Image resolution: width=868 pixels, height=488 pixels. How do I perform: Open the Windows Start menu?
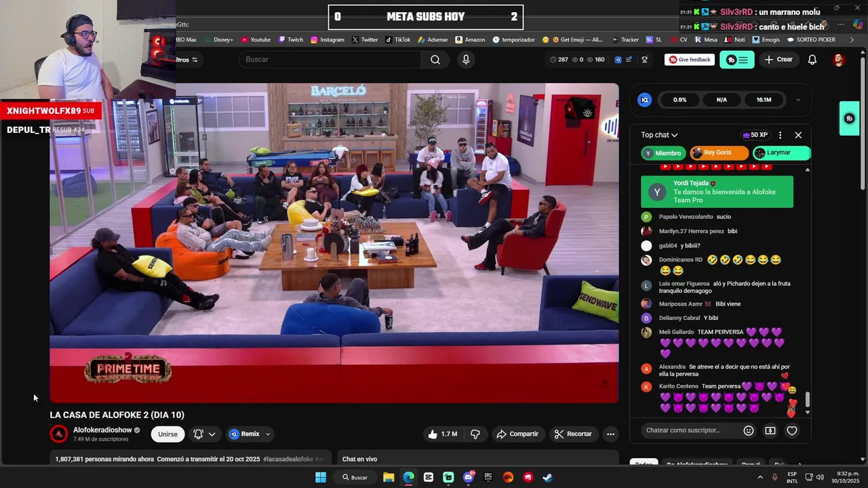tap(321, 477)
